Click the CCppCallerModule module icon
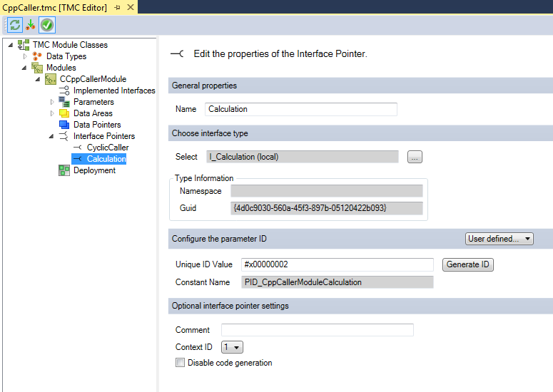Viewport: 553px width, 392px height. [51, 79]
